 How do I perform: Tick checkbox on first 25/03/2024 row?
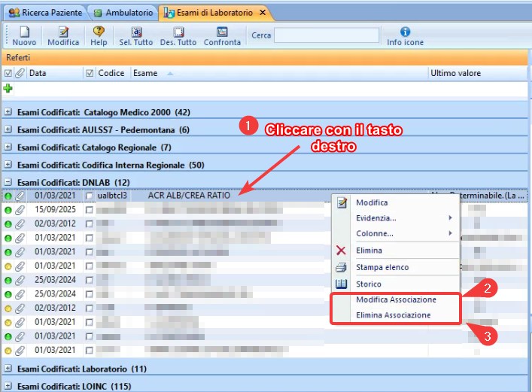point(90,280)
